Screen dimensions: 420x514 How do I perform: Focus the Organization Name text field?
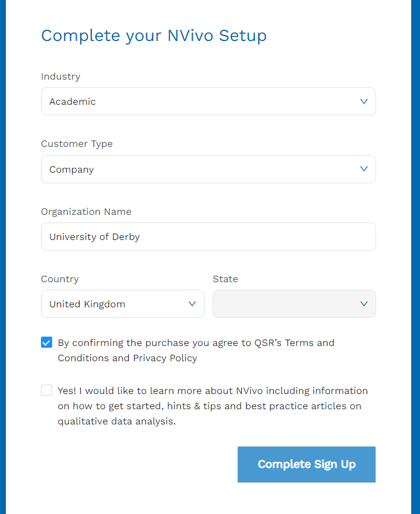coord(208,237)
